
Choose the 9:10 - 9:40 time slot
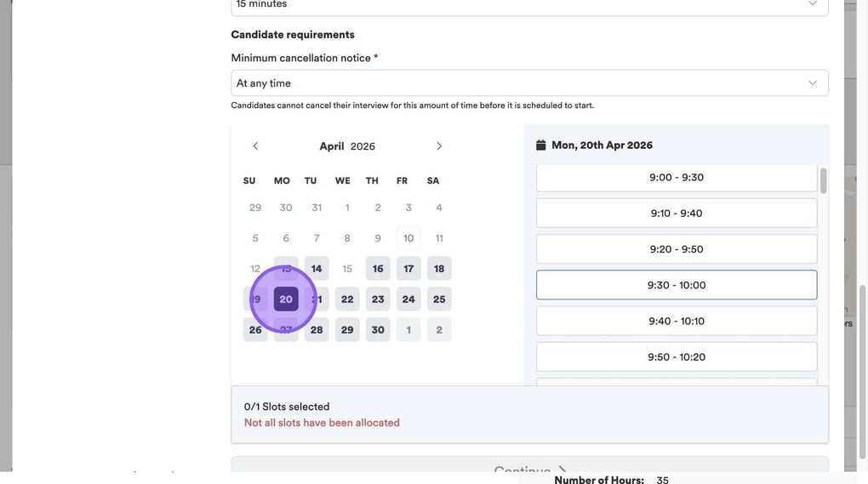point(676,214)
